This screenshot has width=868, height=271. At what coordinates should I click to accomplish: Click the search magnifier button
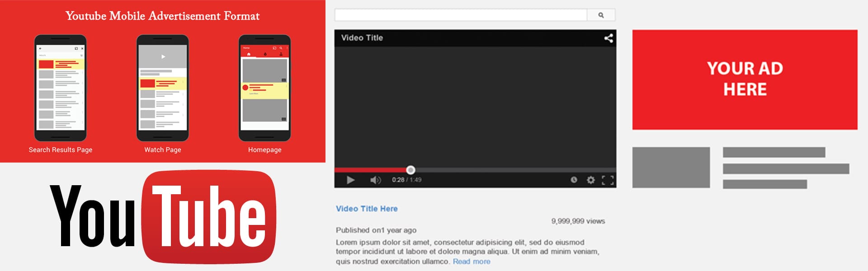tap(601, 15)
